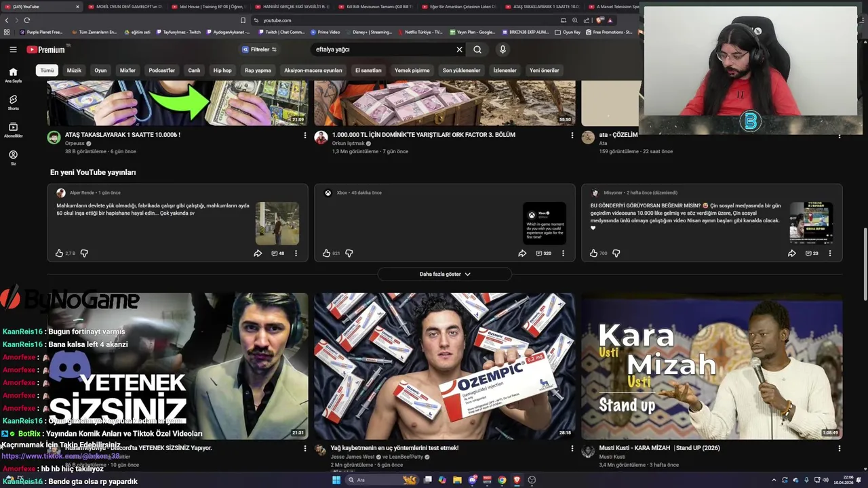Open menu for ATAŞ TAKASLAYARAK video

click(x=304, y=136)
